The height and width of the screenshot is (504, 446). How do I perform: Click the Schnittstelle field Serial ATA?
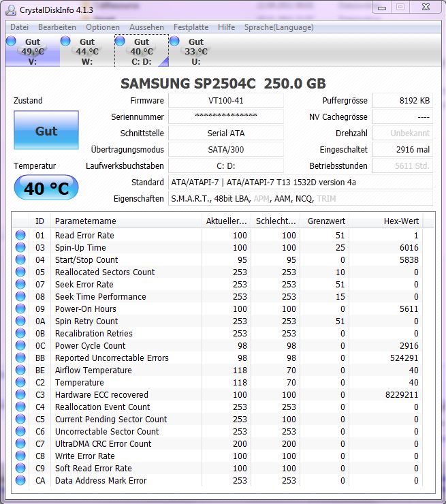click(x=226, y=133)
